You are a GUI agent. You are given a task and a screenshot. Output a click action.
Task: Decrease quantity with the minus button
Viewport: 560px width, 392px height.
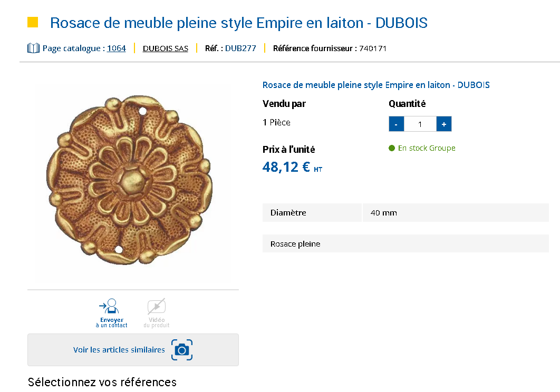(396, 124)
